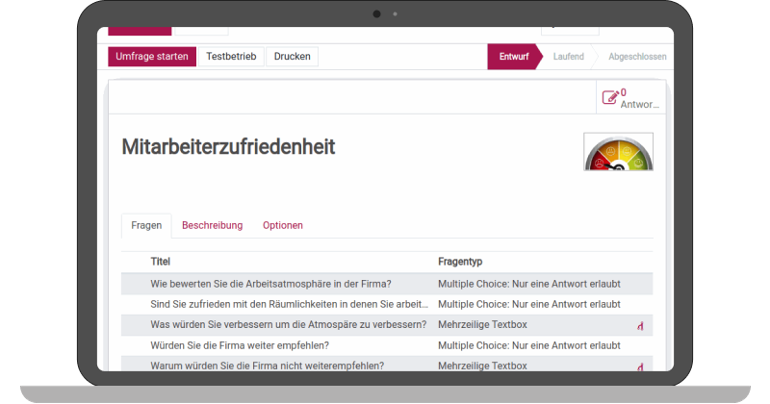
Task: Click the Antworten edit icon
Action: [609, 98]
